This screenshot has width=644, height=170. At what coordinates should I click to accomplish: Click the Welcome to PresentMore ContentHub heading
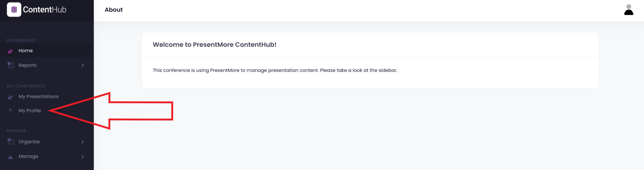[x=214, y=45]
